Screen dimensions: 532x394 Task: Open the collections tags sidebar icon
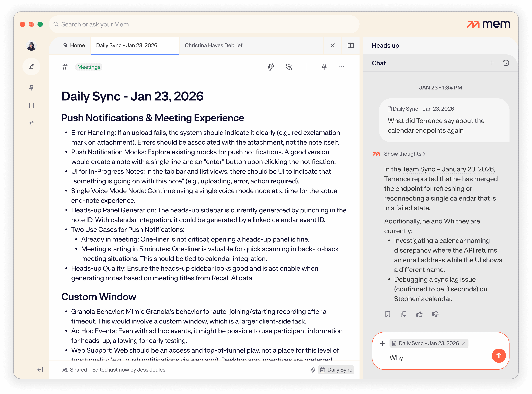pos(31,123)
